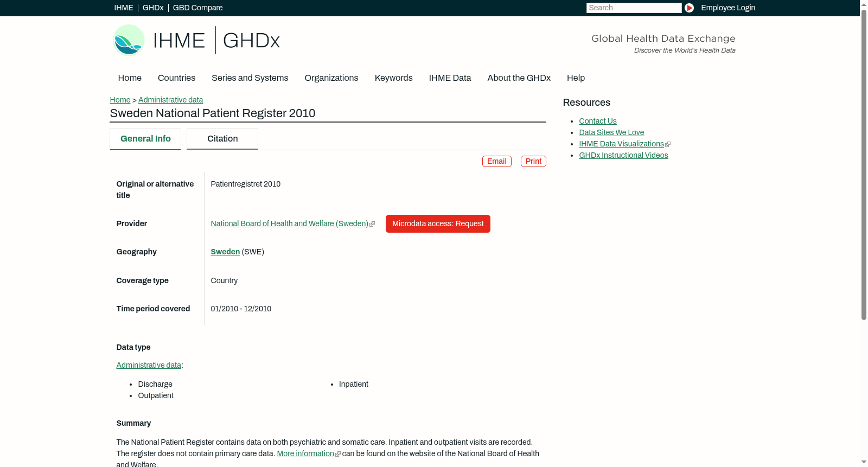Go to the Home menu item

click(130, 78)
